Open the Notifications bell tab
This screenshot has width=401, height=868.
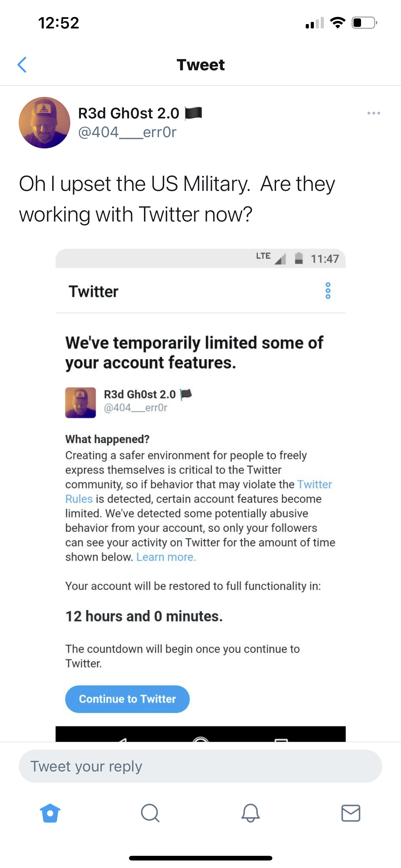pyautogui.click(x=250, y=813)
